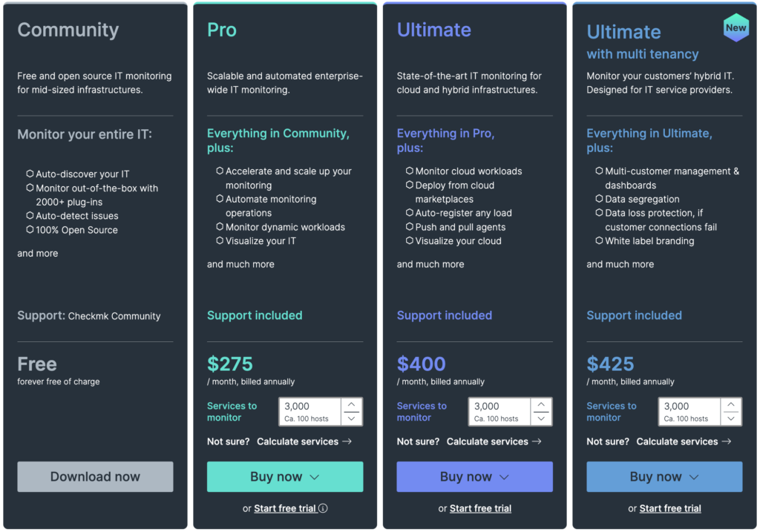760x532 pixels.
Task: Open the Pro Buy now dropdown
Action: pos(285,477)
